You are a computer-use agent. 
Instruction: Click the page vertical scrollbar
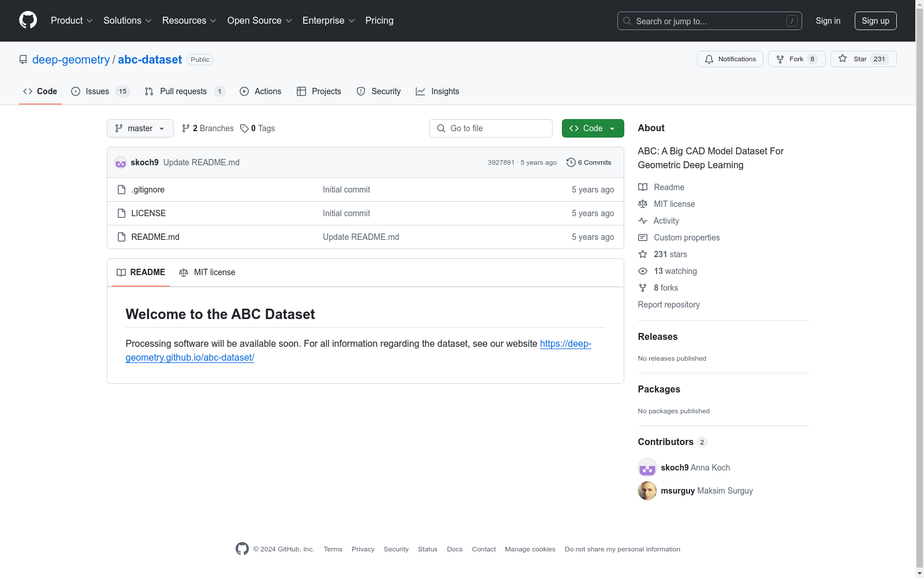point(919,289)
